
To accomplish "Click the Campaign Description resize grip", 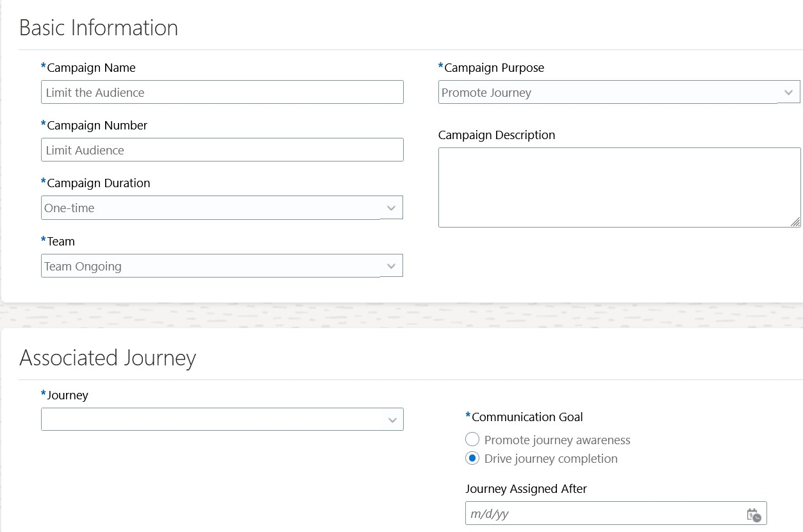I will 795,222.
